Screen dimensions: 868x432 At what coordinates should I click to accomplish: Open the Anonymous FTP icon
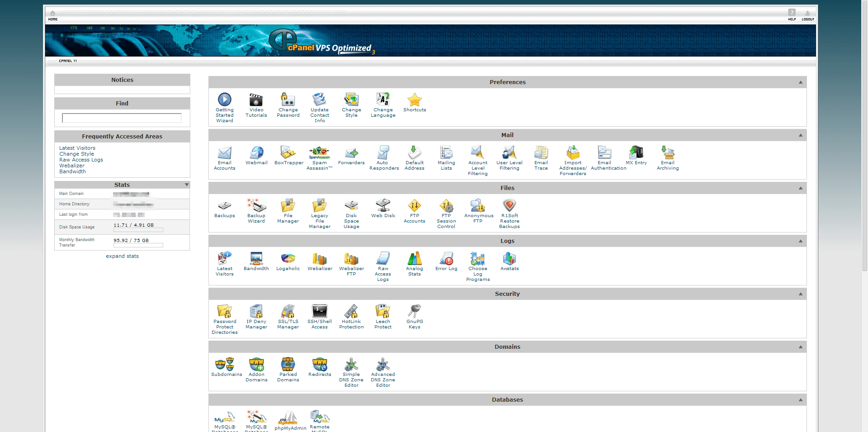[x=478, y=205]
